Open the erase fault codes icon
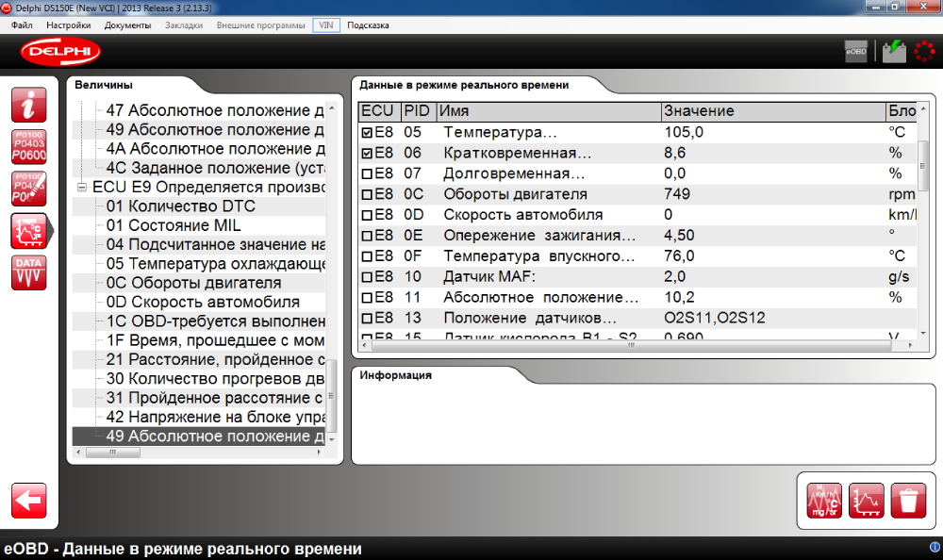The height and width of the screenshot is (560, 943). [x=29, y=189]
